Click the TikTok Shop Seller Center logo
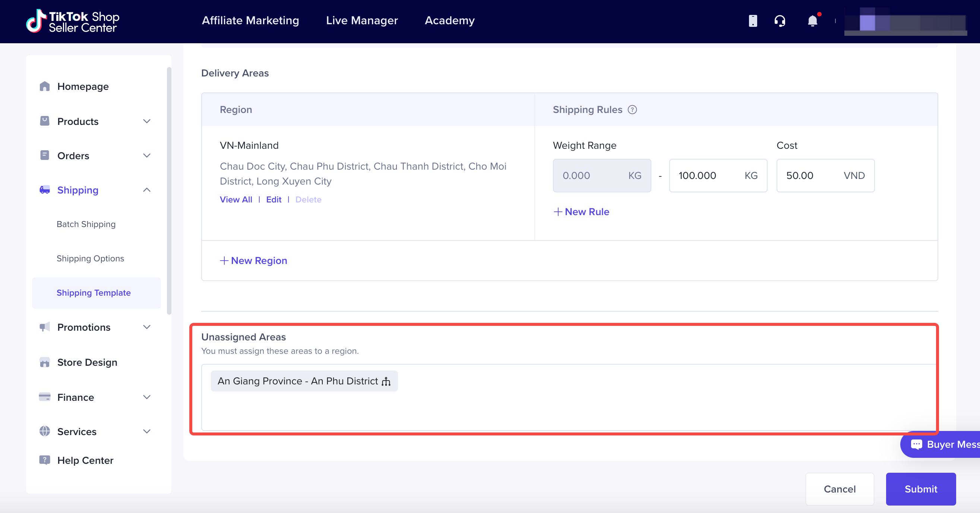The height and width of the screenshot is (513, 980). click(73, 21)
